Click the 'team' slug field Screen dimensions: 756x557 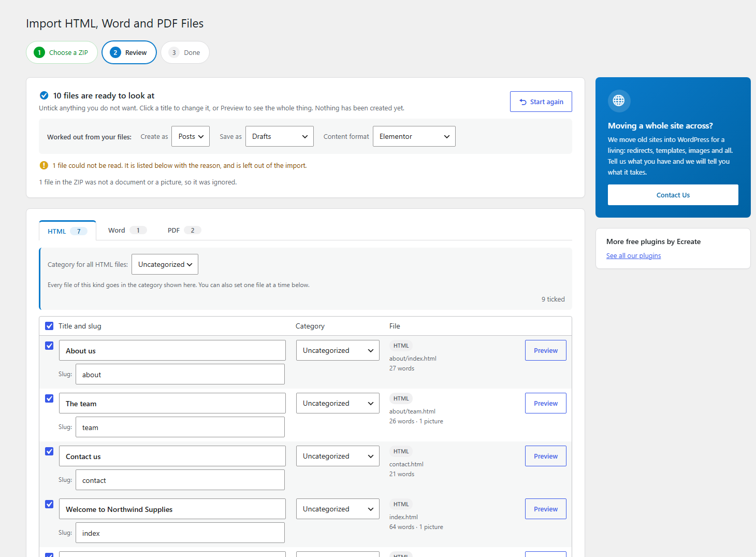[180, 427]
